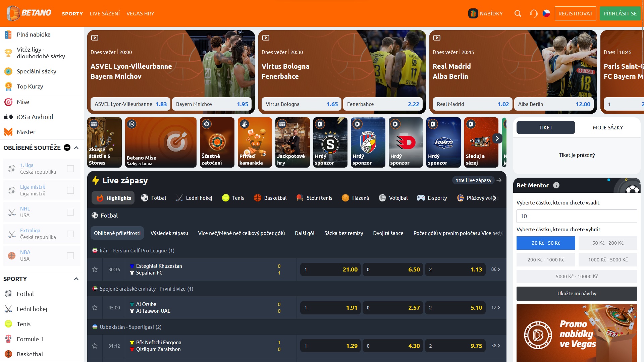644x362 pixels.
Task: Star the Pfk Neftchi Fargona match
Action: tap(95, 346)
